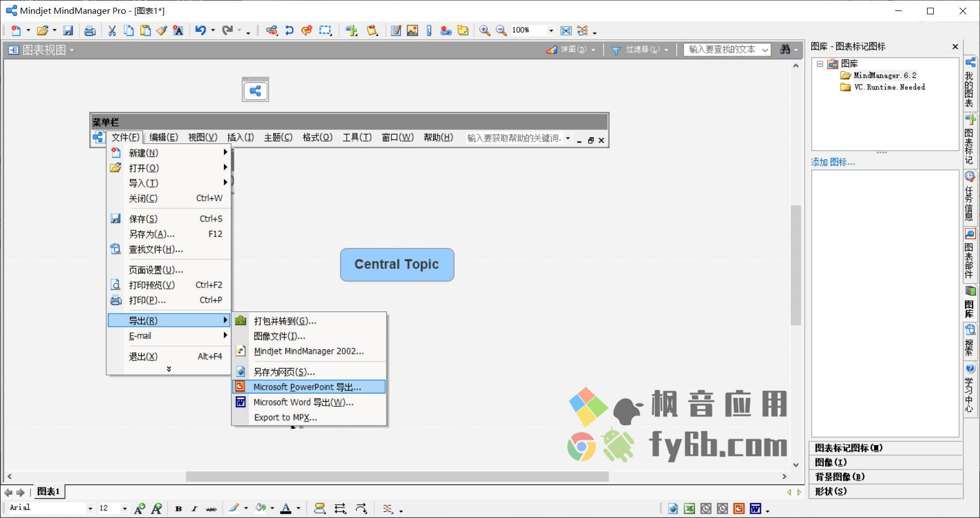980x518 pixels.
Task: Open the Arial font name dropdown
Action: pos(90,508)
